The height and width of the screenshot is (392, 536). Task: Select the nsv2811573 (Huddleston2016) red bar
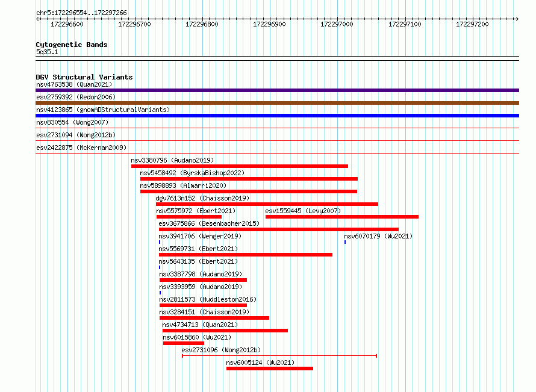(203, 305)
